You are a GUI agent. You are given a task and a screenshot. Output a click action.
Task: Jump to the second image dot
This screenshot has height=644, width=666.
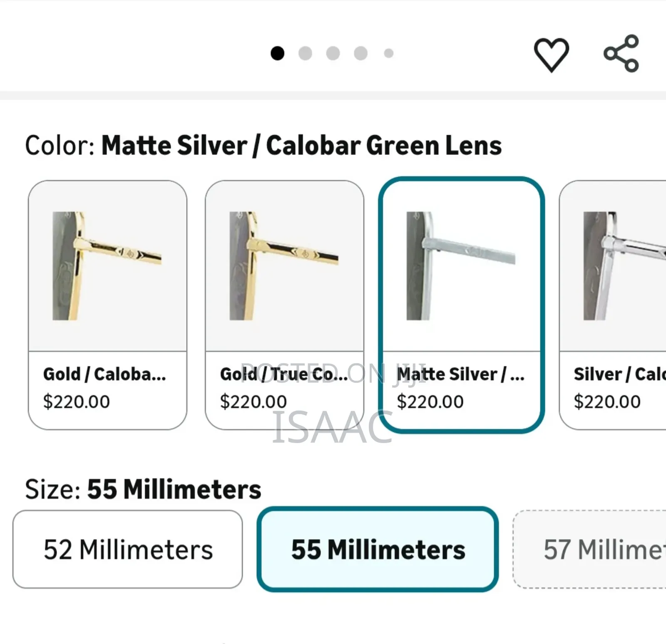(x=305, y=53)
